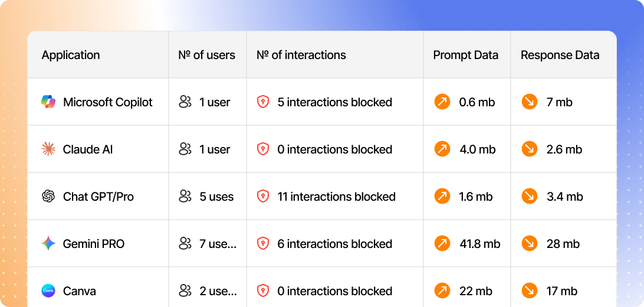Click the Microsoft Copilot logo icon
644x307 pixels.
pos(48,102)
